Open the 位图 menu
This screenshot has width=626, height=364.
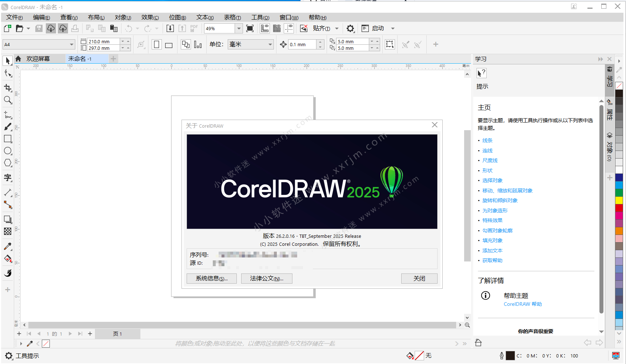click(178, 17)
